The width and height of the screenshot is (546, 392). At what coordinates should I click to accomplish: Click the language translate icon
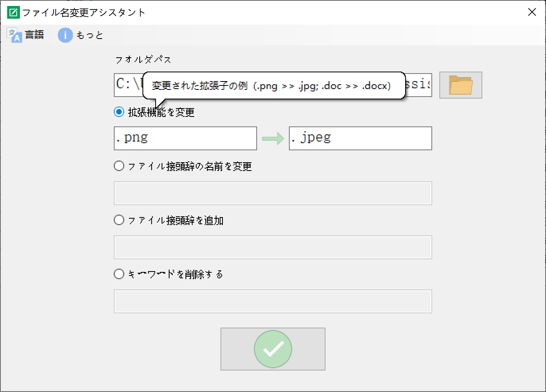(15, 35)
